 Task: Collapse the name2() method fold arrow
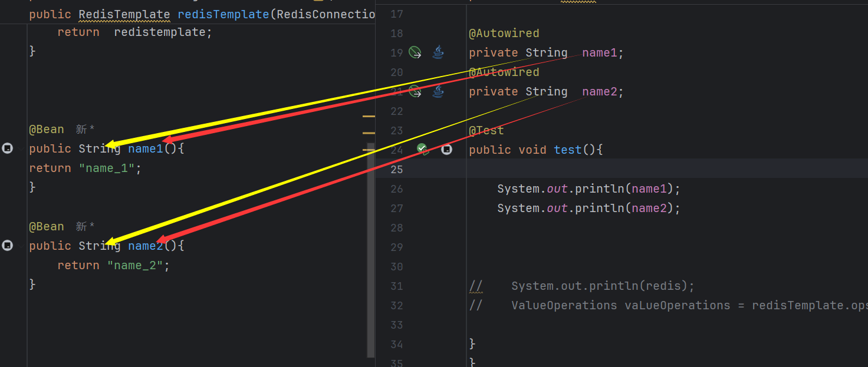pos(22,246)
